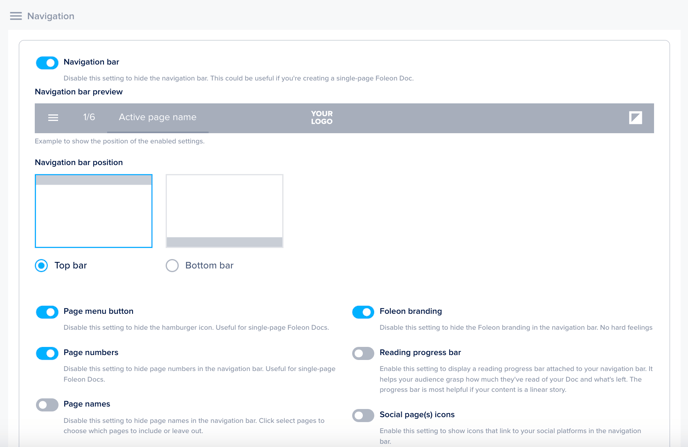The width and height of the screenshot is (688, 447).
Task: Choose the Bottom bar radio button
Action: click(x=172, y=266)
